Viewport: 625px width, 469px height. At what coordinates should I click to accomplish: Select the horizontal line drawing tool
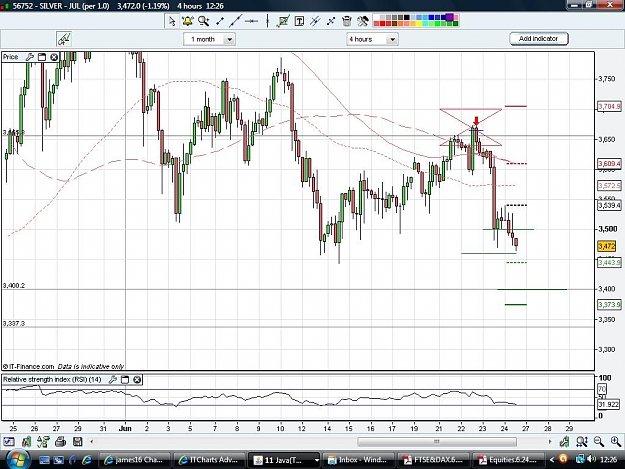coord(252,21)
